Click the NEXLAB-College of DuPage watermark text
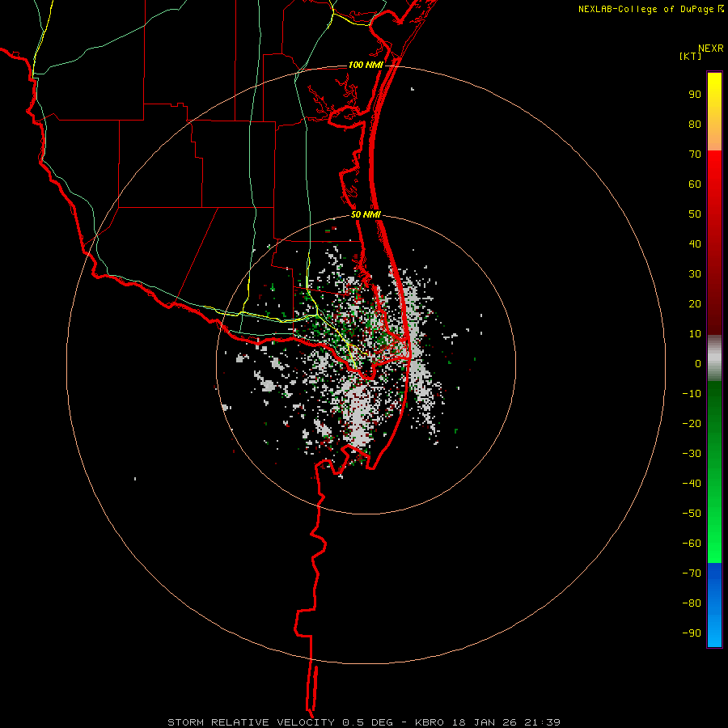Viewport: 728px width, 728px height. 645,9
